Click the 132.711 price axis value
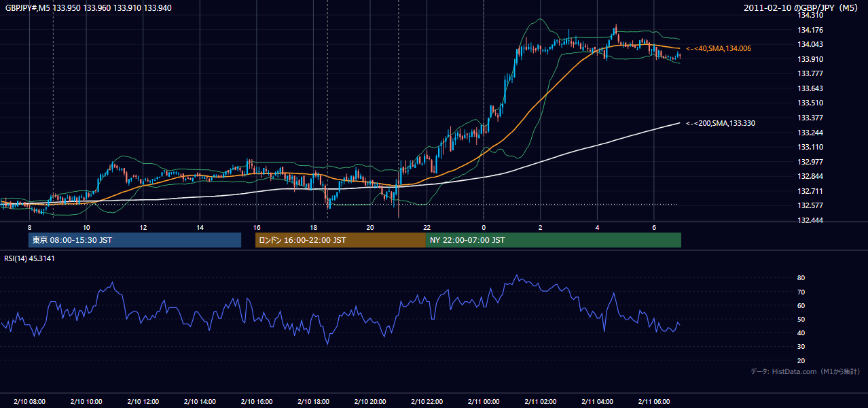 811,191
